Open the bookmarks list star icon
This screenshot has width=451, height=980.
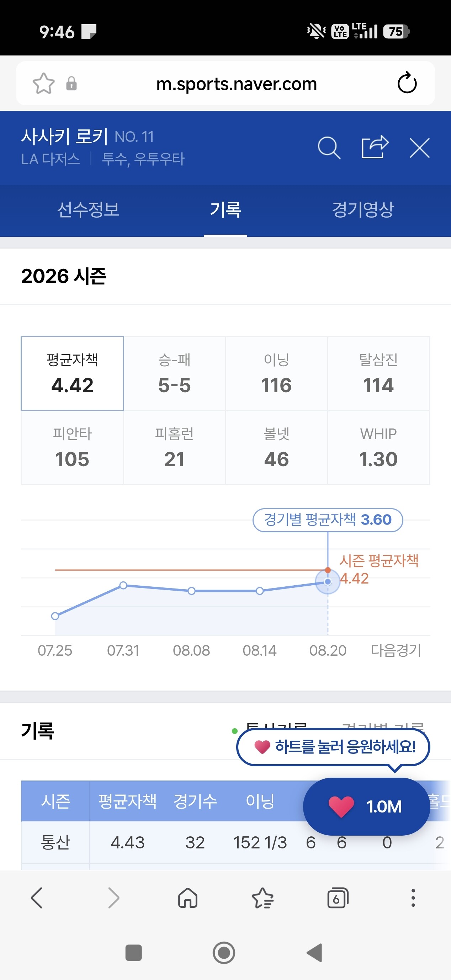(262, 898)
